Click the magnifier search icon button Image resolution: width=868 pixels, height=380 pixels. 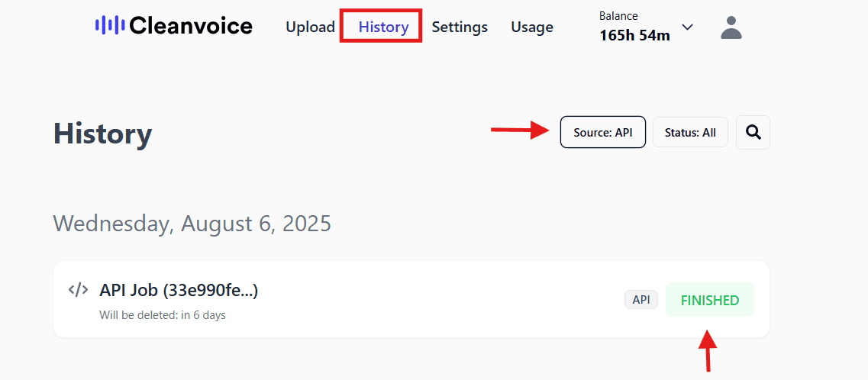coord(753,132)
